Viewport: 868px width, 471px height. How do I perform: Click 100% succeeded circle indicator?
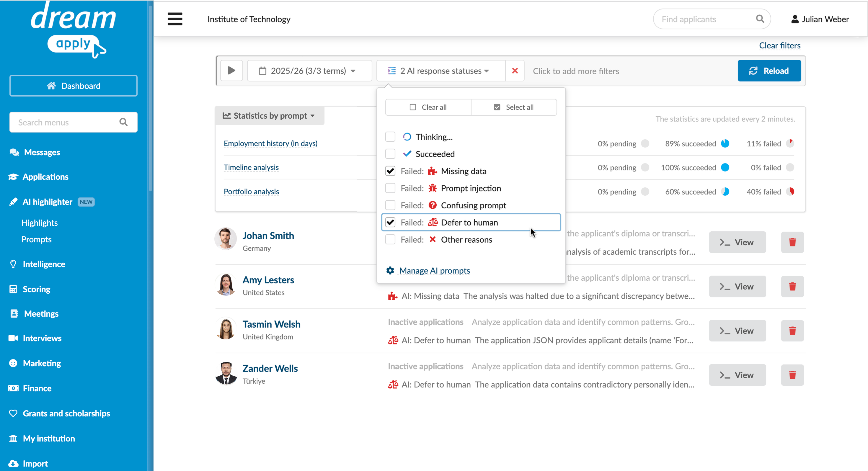725,167
